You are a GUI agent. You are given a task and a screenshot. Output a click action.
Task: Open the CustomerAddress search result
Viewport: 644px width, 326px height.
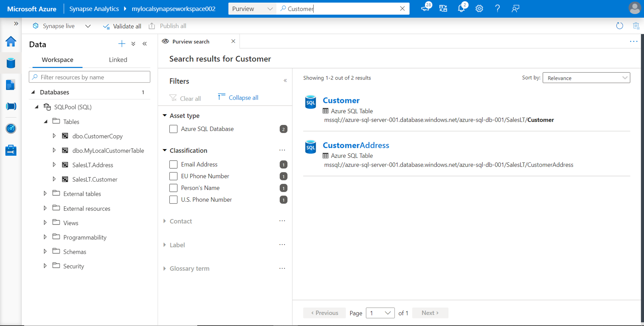point(356,145)
